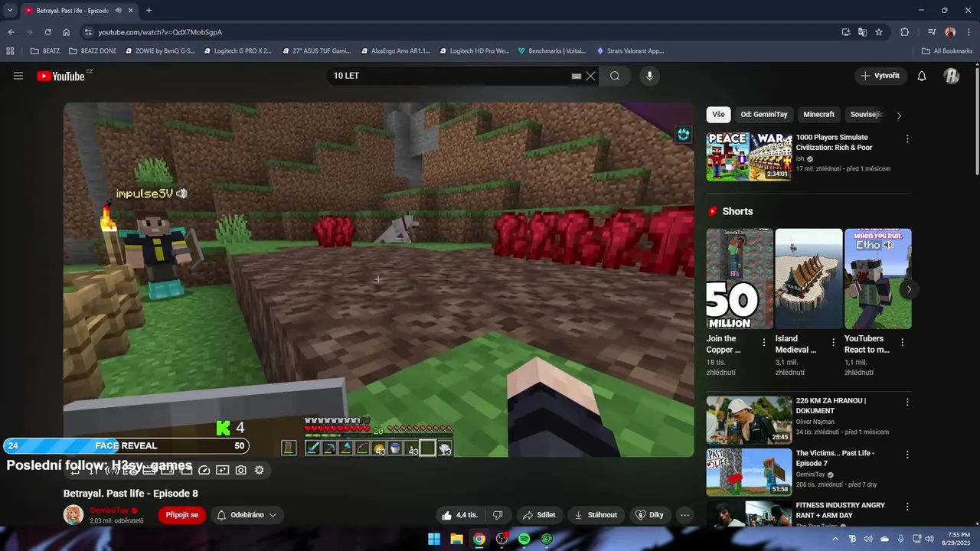This screenshot has width=980, height=551.
Task: Open the YouTube account avatar menu
Action: click(x=951, y=76)
